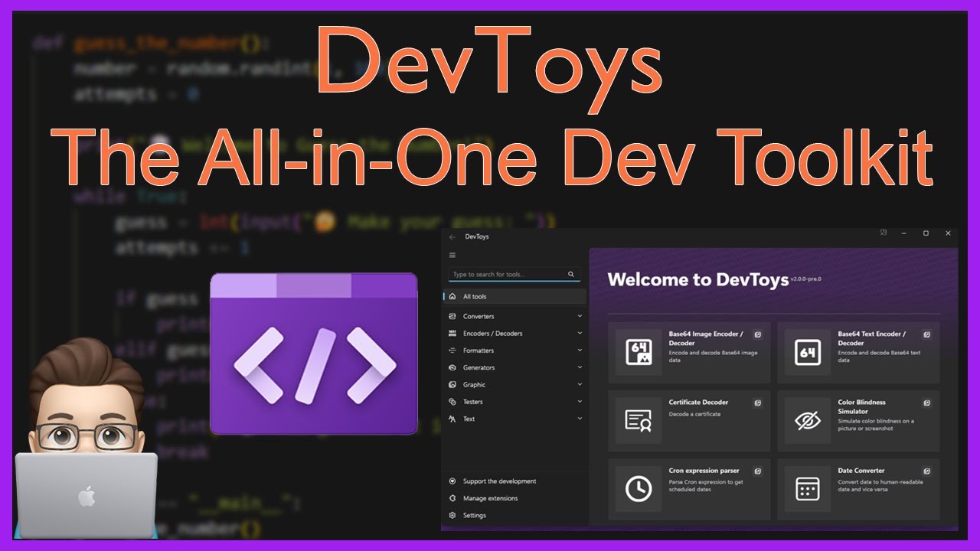Expand the Formatters group chevron
The image size is (980, 551).
coord(580,350)
